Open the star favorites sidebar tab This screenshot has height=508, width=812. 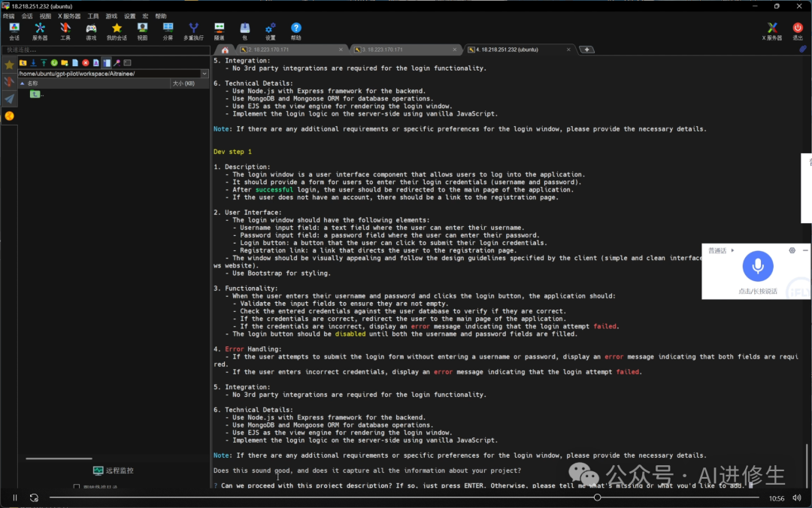click(9, 65)
